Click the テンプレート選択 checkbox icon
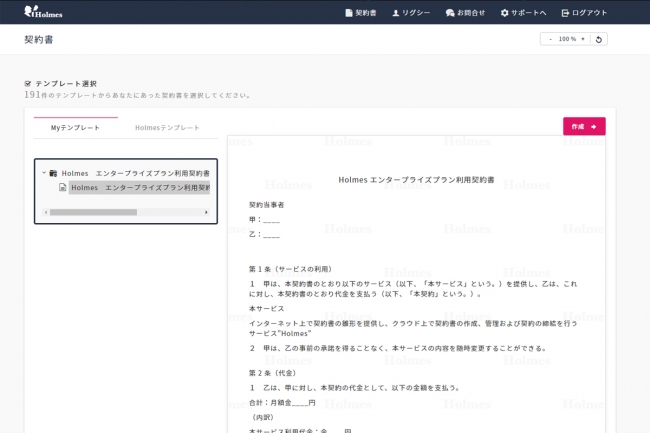Image resolution: width=650 pixels, height=433 pixels. coord(28,84)
